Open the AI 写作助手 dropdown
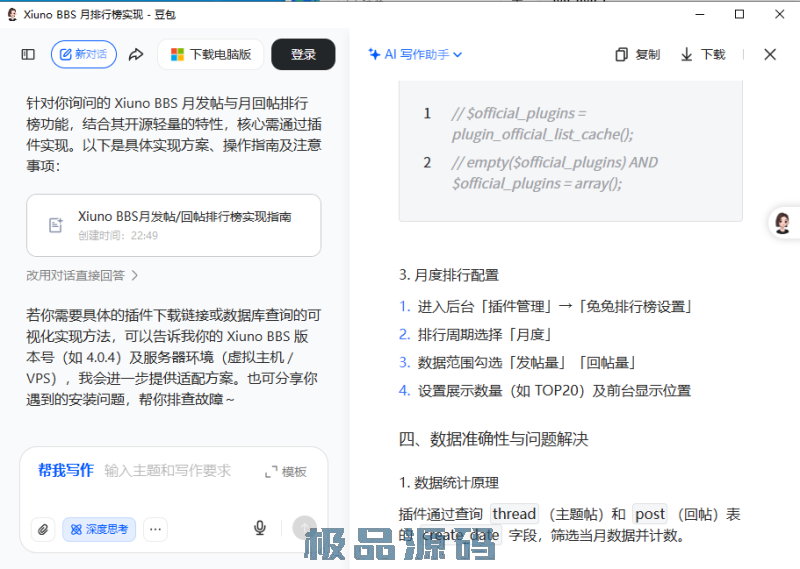The height and width of the screenshot is (569, 800). pyautogui.click(x=415, y=55)
